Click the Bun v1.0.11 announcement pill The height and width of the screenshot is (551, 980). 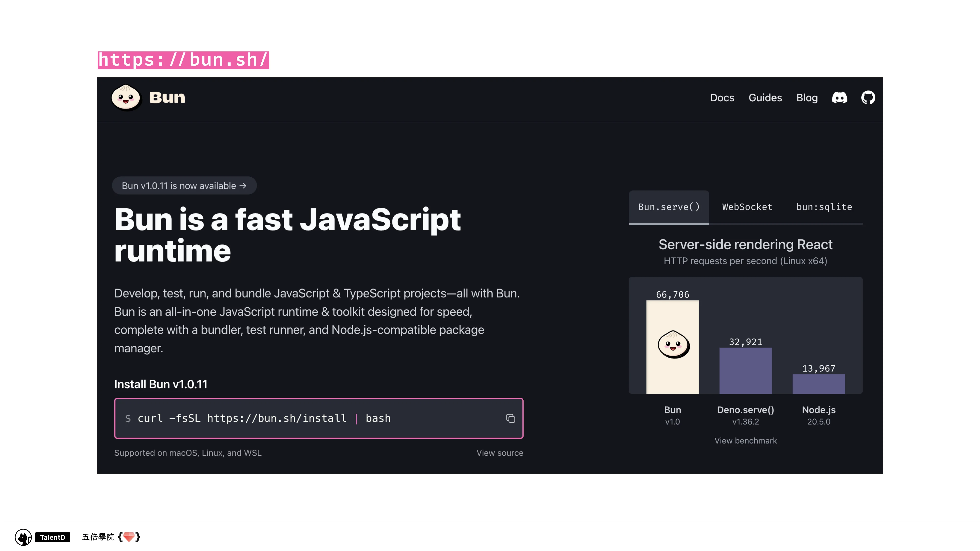(184, 186)
